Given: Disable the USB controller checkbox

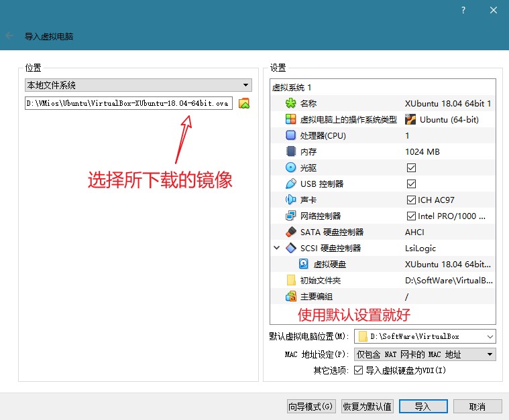Looking at the screenshot, I should 411,184.
